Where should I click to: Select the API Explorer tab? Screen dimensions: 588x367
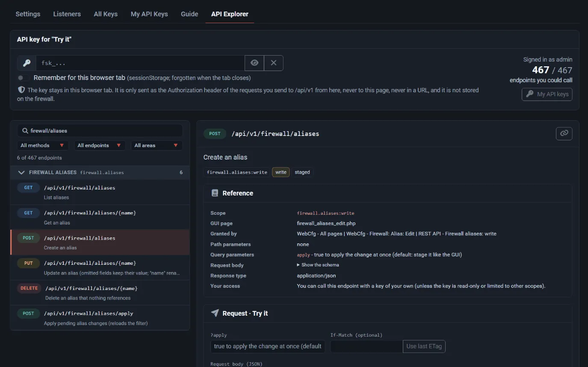click(230, 14)
